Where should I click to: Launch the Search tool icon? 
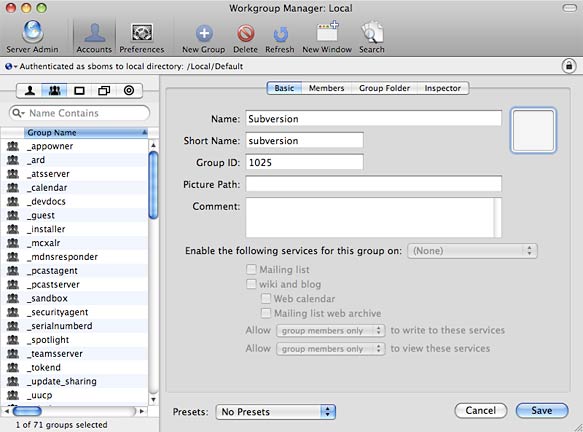tap(372, 32)
